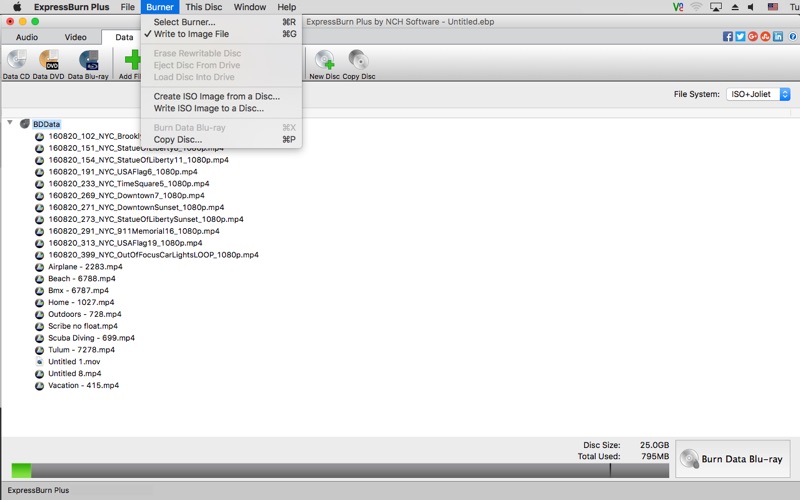Viewport: 800px width, 500px height.
Task: Select the Scuba Diving - 699.mp4 file
Action: click(x=91, y=338)
